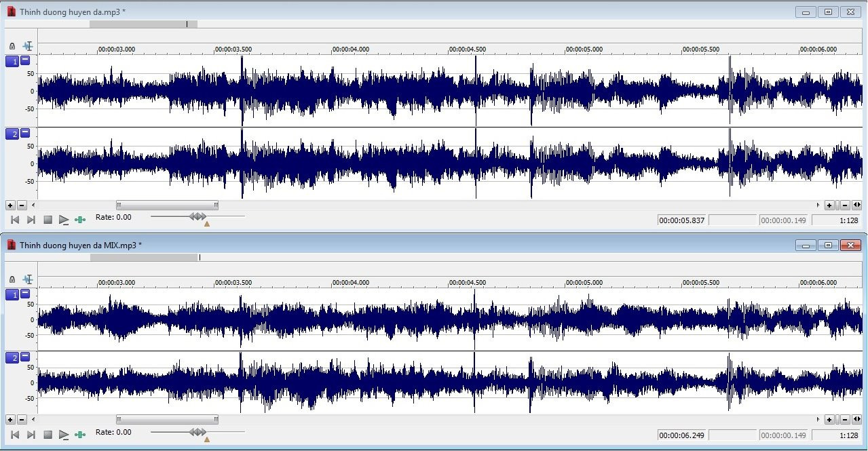Click Go to End in MIX window

(31, 435)
